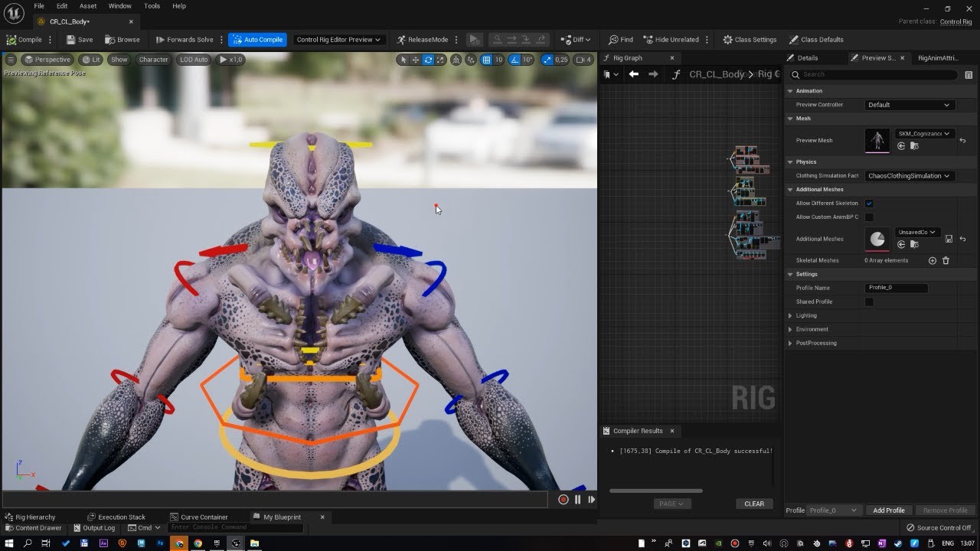Focus the Preview Settings search field

coord(874,75)
